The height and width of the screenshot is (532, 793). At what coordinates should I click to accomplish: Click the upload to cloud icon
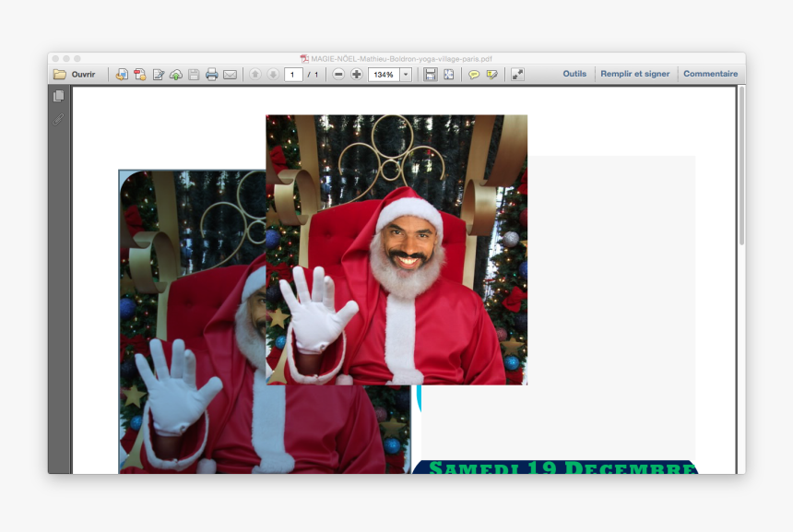(x=176, y=75)
